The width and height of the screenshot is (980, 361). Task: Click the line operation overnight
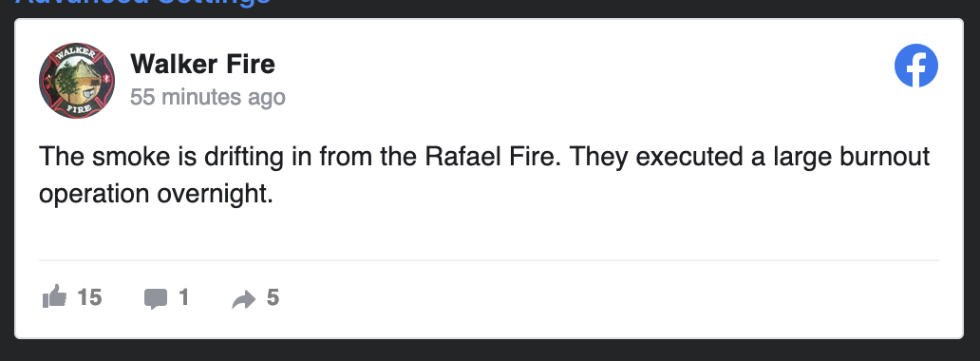pos(157,195)
